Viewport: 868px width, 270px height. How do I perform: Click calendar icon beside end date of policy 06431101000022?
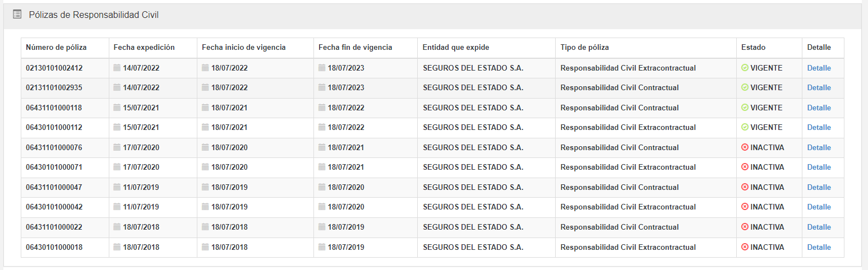pos(322,227)
